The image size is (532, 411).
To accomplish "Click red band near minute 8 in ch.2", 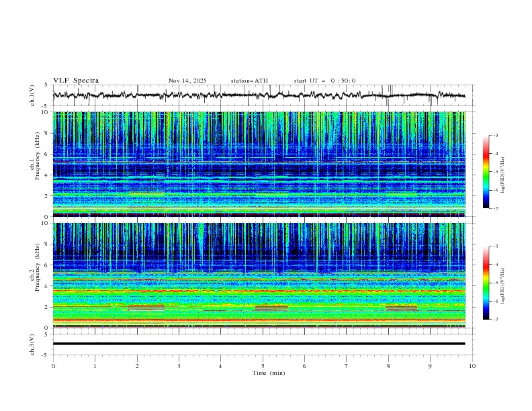I will (x=401, y=308).
